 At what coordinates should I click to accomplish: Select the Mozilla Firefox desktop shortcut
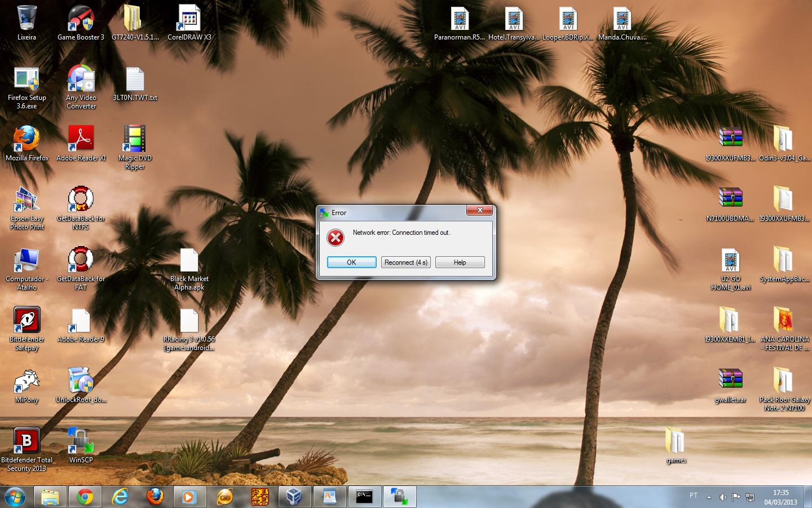(27, 144)
